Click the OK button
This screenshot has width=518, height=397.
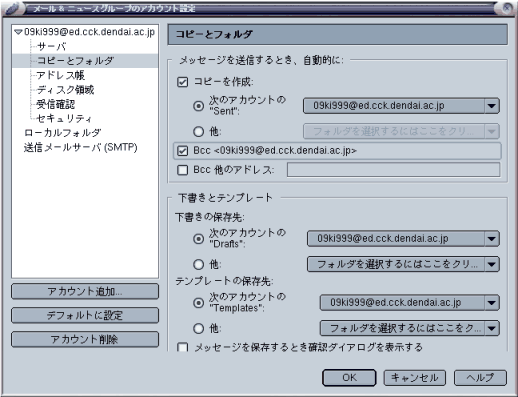point(349,378)
